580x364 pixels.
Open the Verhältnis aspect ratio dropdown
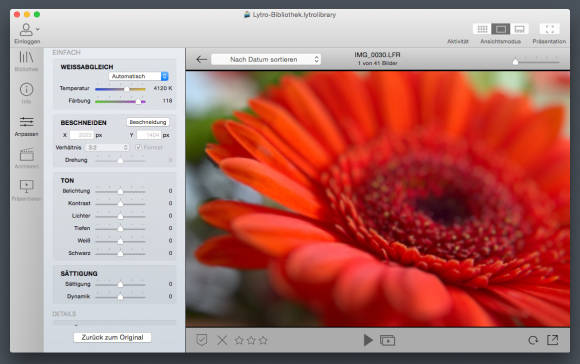[x=108, y=147]
